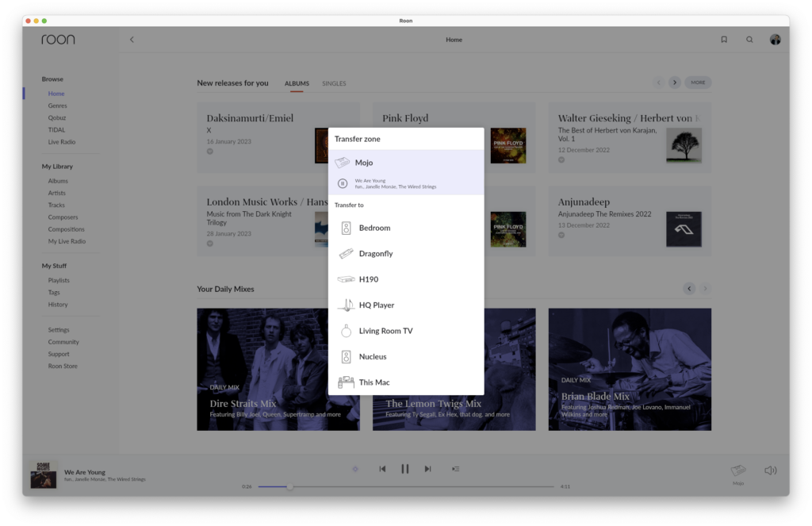This screenshot has width=812, height=526.
Task: Transfer playback to This Mac
Action: (406, 382)
